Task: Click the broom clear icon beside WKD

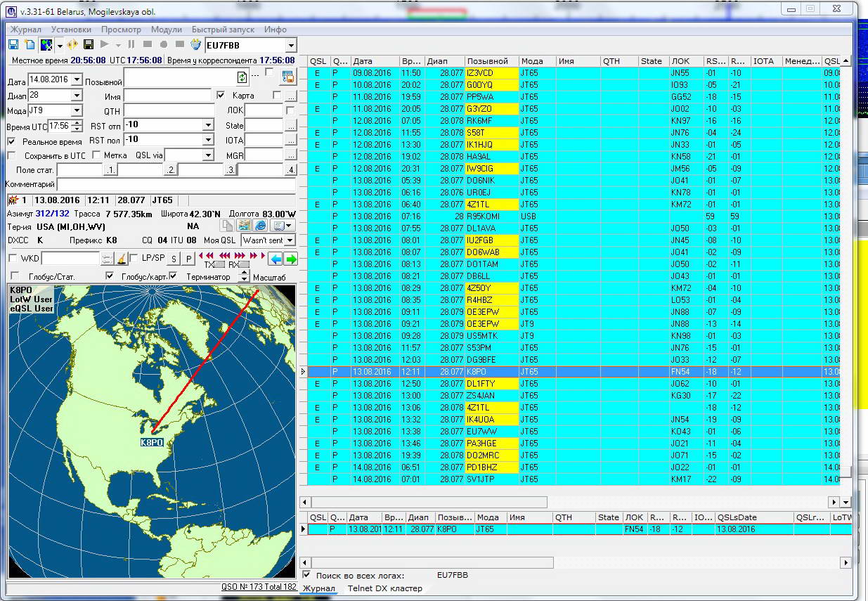Action: pos(122,259)
